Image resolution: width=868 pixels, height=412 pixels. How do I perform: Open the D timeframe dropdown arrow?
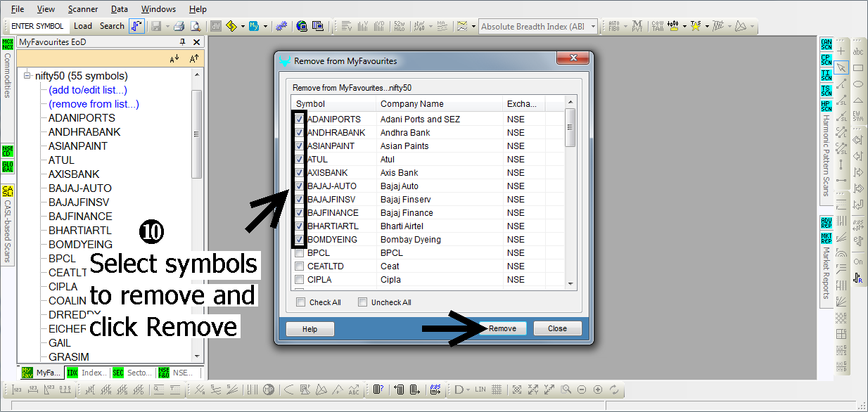[x=467, y=390]
